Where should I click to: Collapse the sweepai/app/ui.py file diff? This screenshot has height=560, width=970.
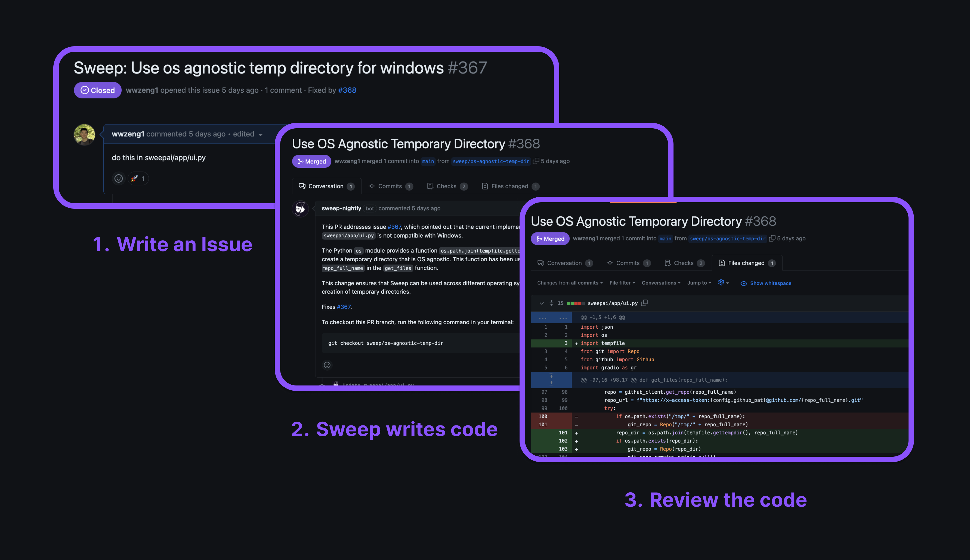point(541,303)
